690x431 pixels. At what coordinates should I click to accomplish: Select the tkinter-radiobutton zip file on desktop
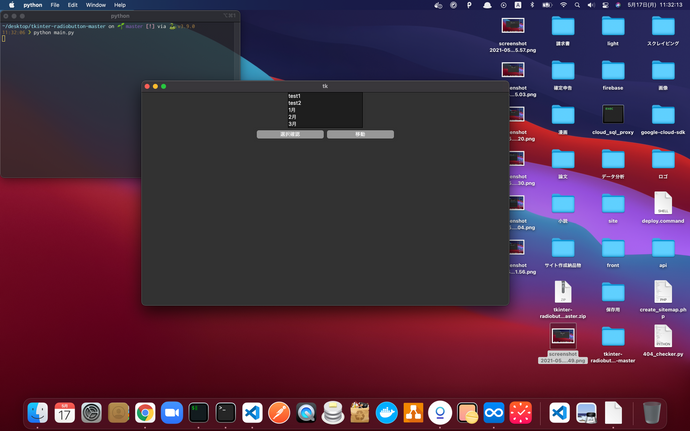563,299
